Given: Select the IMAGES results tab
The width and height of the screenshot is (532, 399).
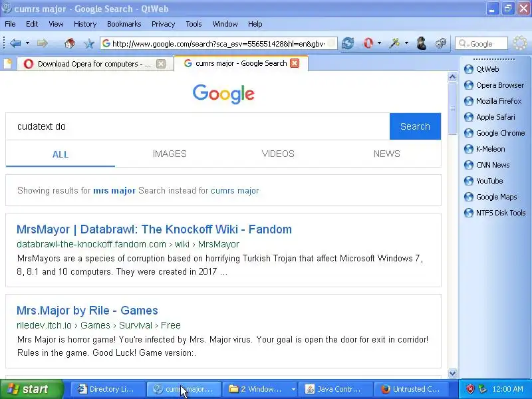Looking at the screenshot, I should pyautogui.click(x=170, y=154).
